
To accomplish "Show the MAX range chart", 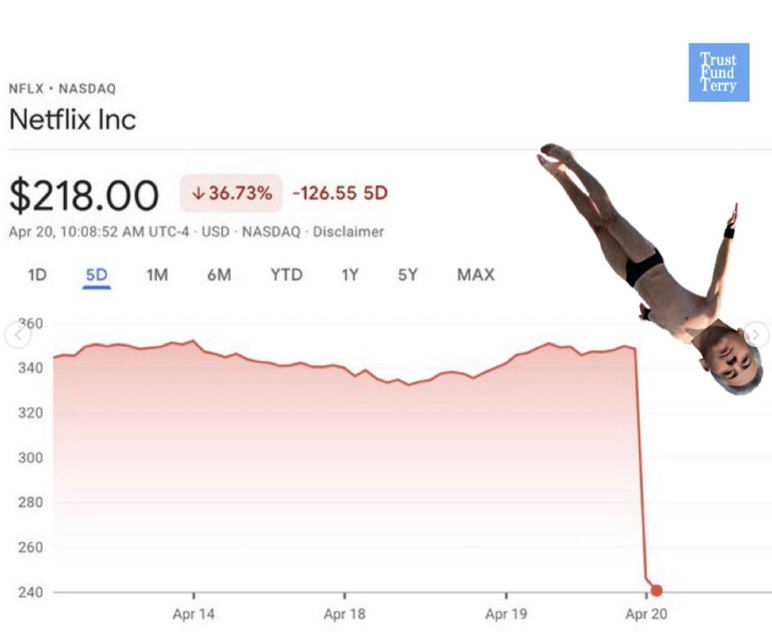I will [475, 274].
